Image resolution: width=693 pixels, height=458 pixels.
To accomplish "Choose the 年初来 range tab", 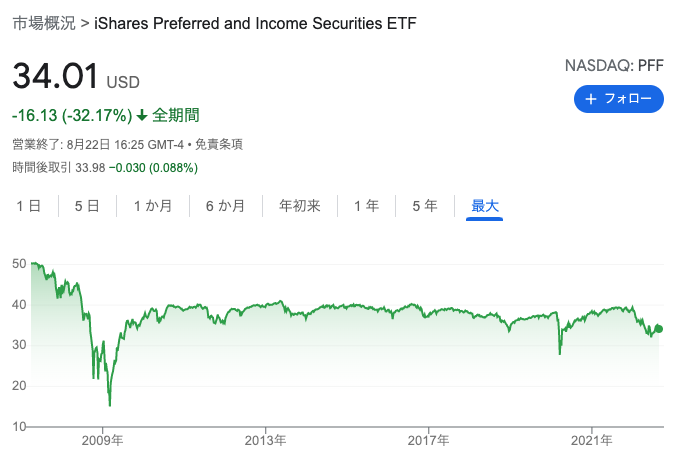I will (300, 206).
